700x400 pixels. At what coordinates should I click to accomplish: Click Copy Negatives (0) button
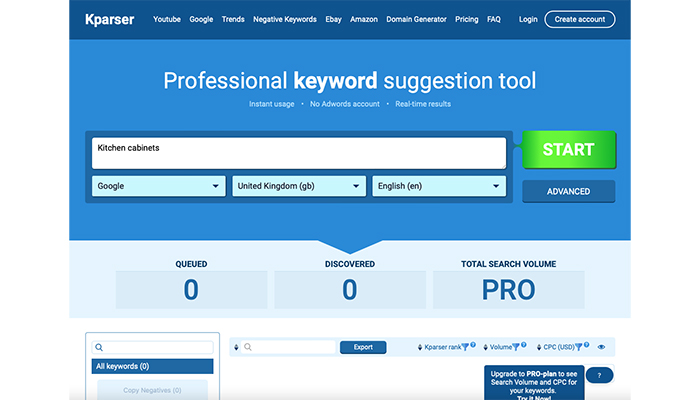152,390
